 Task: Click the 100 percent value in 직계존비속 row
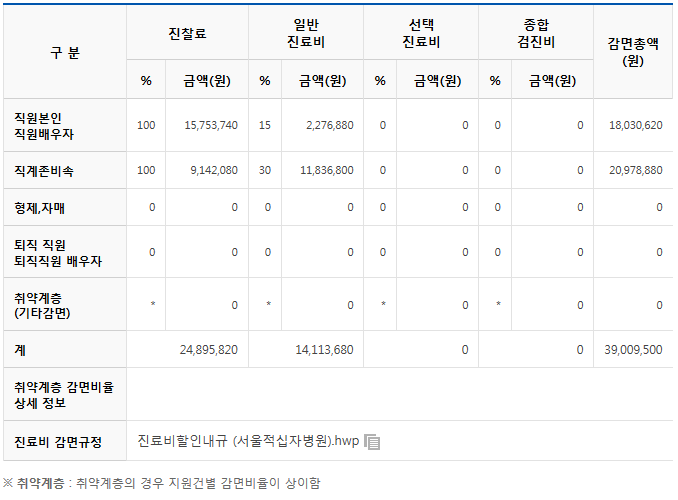146,170
